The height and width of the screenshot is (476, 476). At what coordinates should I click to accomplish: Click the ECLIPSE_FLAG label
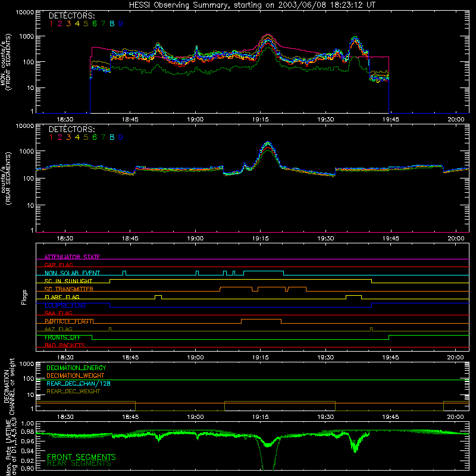[65, 305]
